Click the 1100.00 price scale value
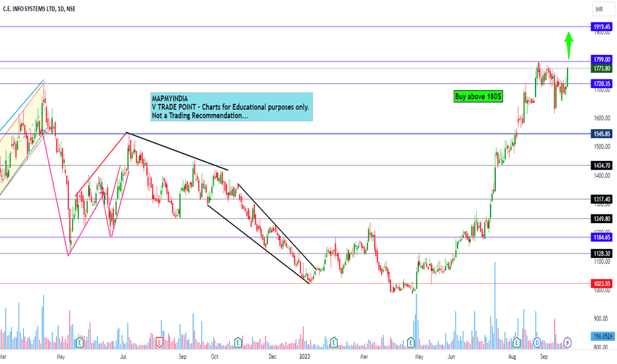 pos(602,261)
